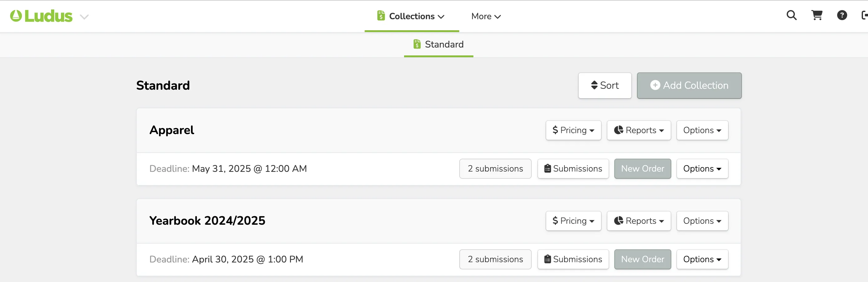This screenshot has width=868, height=282.
Task: Open Pricing dropdown for Yearbook 2024/2025
Action: coord(573,221)
